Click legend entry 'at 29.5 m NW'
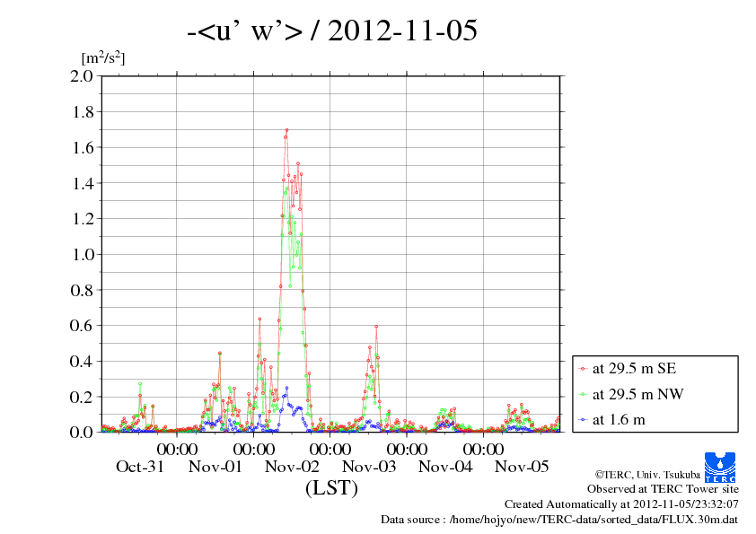This screenshot has height=534, width=756. pos(637,394)
